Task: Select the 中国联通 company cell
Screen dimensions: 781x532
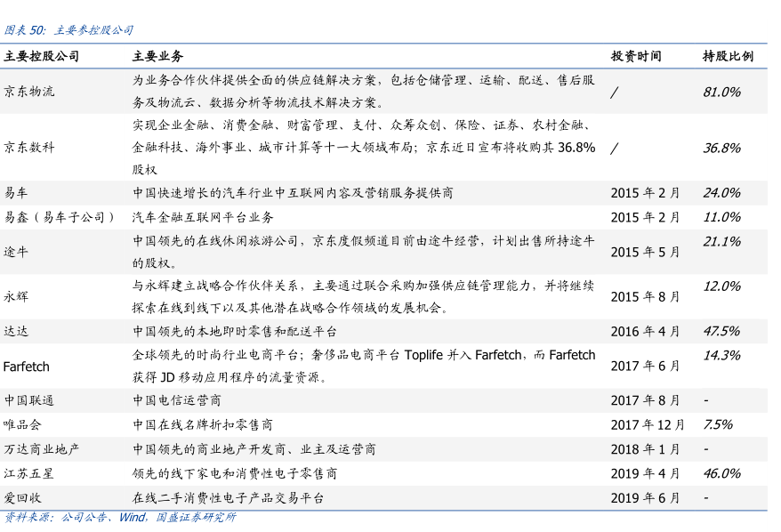Action: tap(28, 400)
